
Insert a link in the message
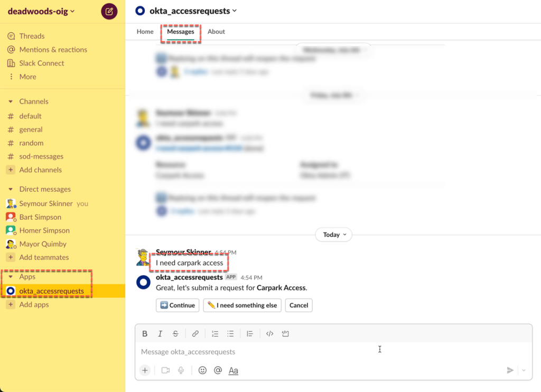coord(195,334)
